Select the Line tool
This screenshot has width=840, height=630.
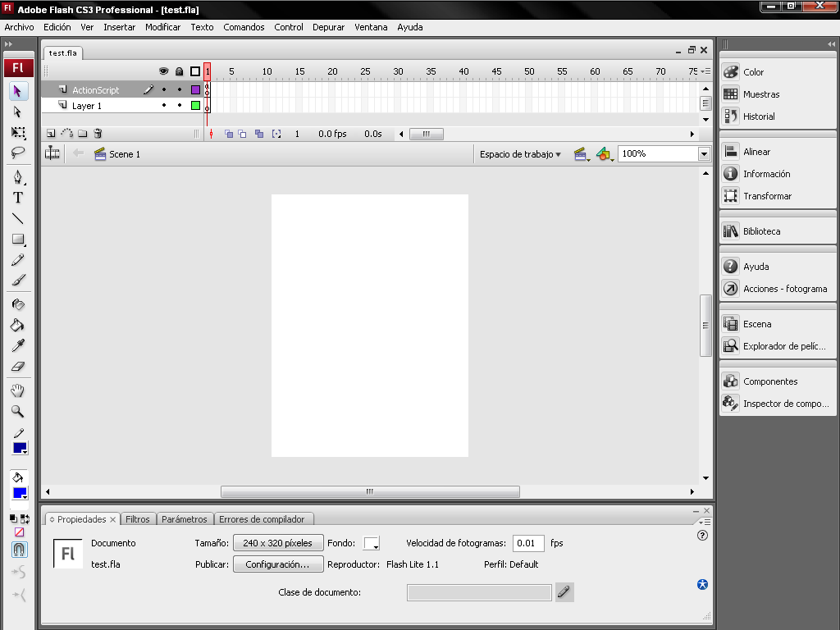[18, 218]
